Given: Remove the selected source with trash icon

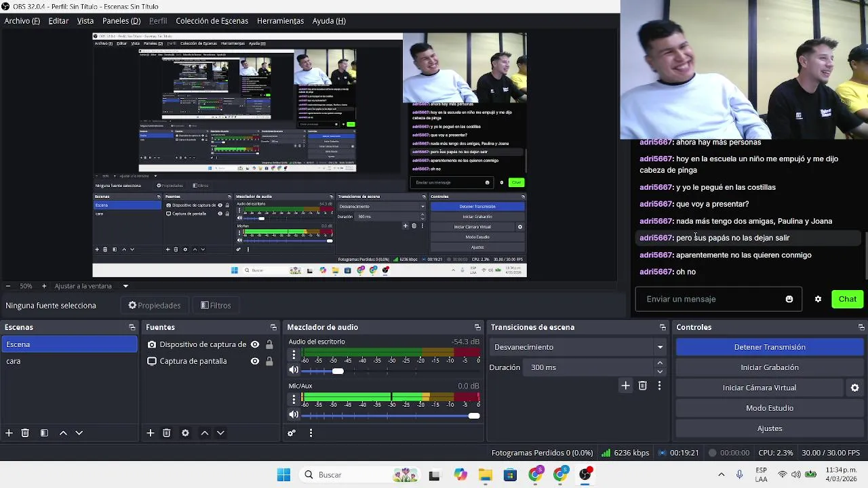Looking at the screenshot, I should 166,433.
